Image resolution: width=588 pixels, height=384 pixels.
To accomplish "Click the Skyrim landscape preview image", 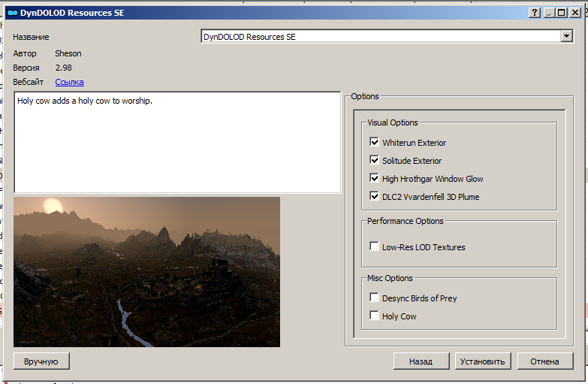I will tap(146, 272).
